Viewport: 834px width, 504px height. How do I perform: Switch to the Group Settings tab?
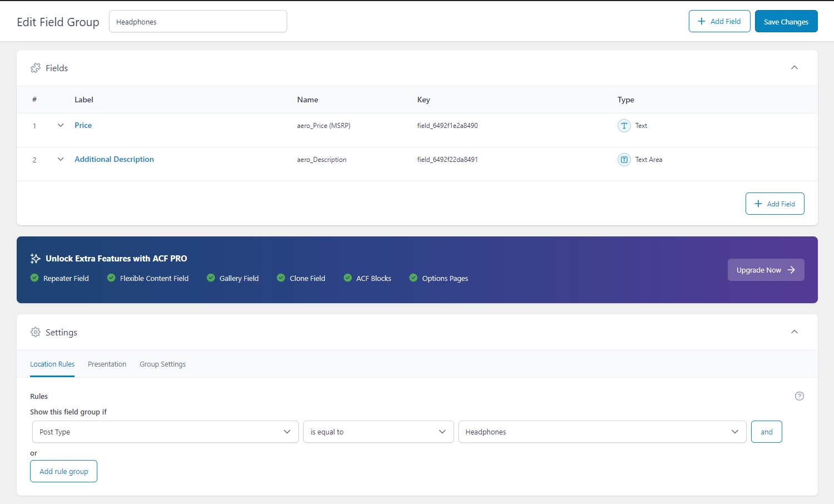point(162,364)
